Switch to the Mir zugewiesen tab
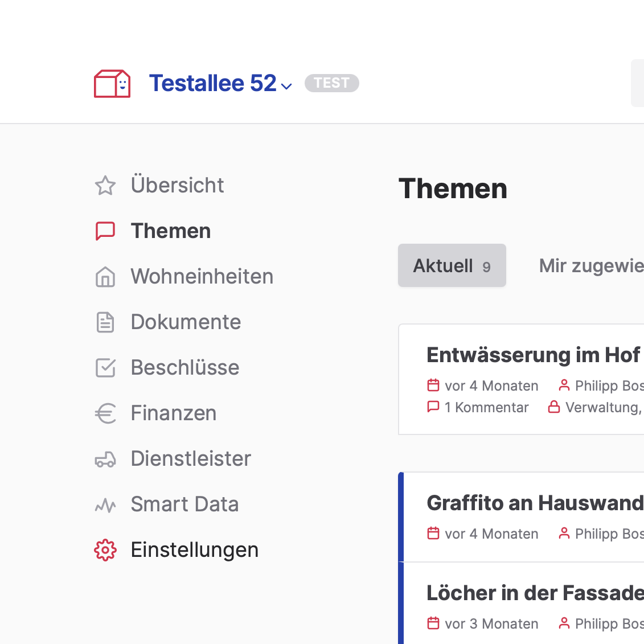This screenshot has width=644, height=644. tap(590, 265)
